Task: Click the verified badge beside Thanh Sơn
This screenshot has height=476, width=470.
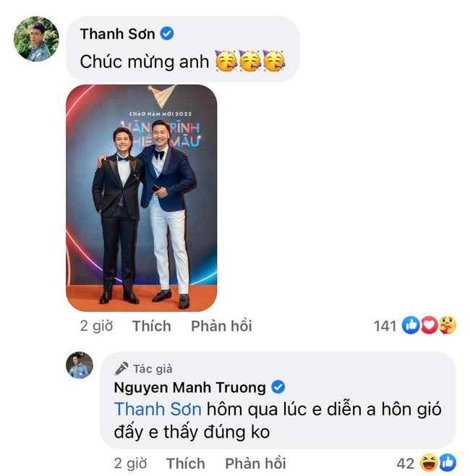Action: pyautogui.click(x=167, y=33)
